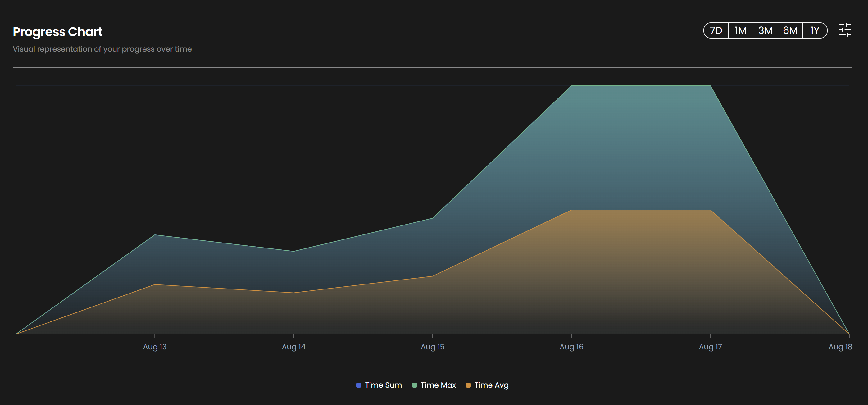The image size is (868, 405).
Task: Click the Aug 17 axis label
Action: coord(710,347)
